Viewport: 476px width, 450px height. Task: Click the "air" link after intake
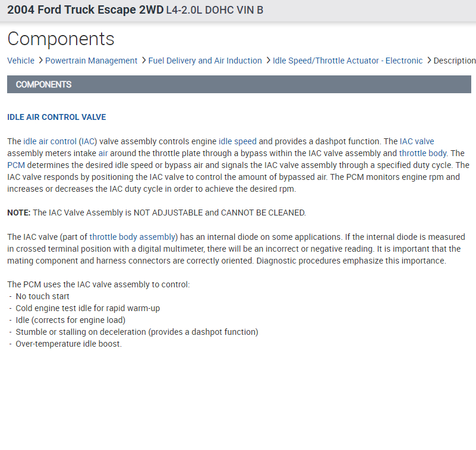[103, 153]
